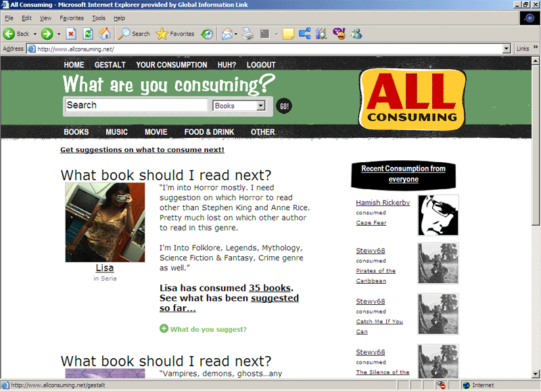Open the Help menu

point(120,18)
